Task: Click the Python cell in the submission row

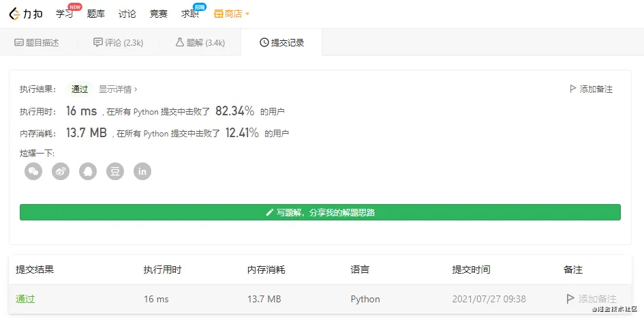Action: tap(365, 299)
